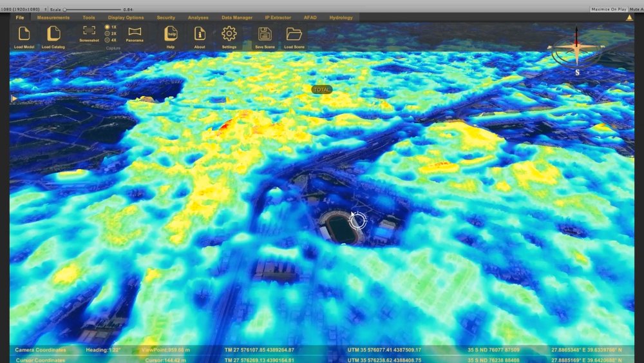Viewport: 644px width, 363px height.
Task: Click the Scale slider handle
Action: [x=64, y=10]
